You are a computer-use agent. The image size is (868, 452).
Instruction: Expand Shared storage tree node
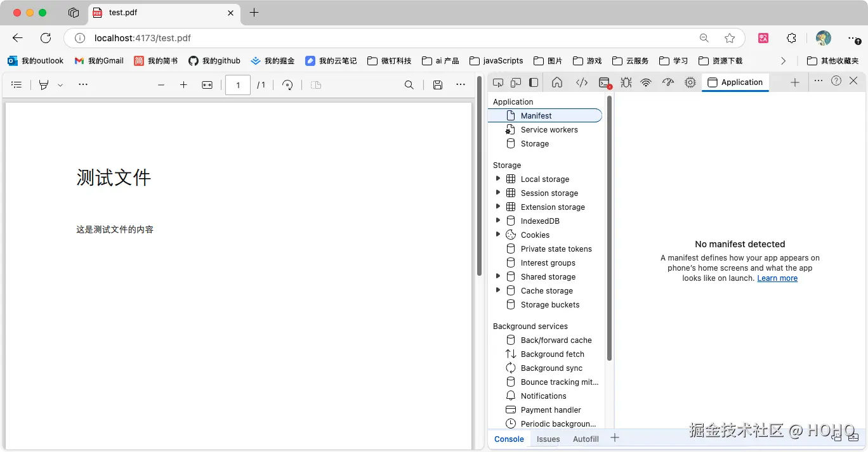tap(498, 276)
